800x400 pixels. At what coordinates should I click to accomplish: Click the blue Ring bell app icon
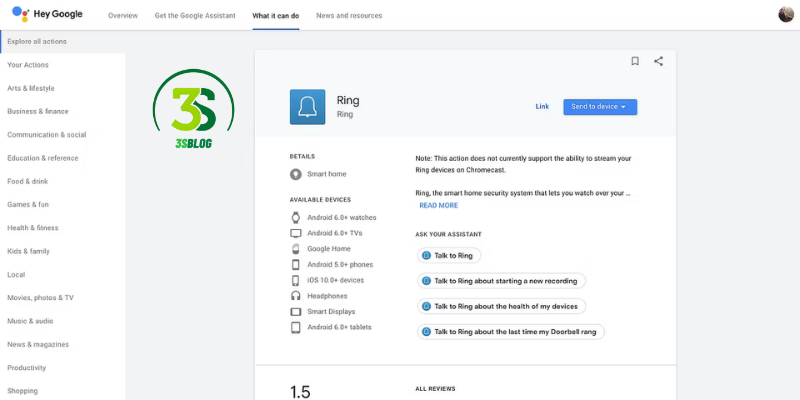[307, 107]
